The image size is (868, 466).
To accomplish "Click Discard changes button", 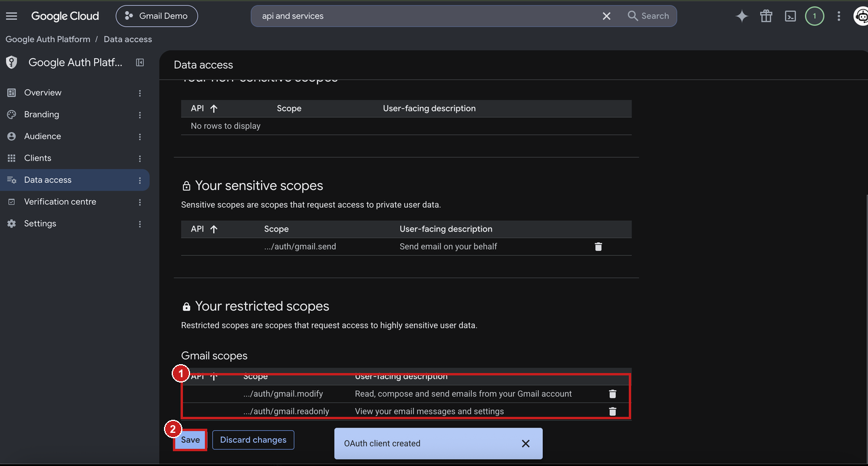I will pyautogui.click(x=253, y=440).
